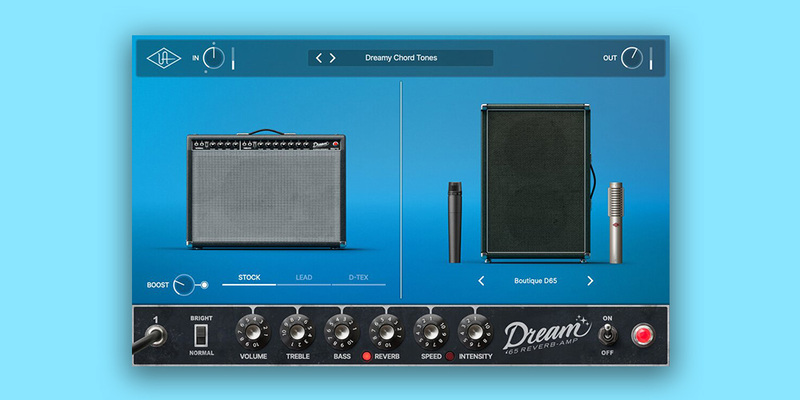
Task: Click the BASS knob
Action: point(341,331)
